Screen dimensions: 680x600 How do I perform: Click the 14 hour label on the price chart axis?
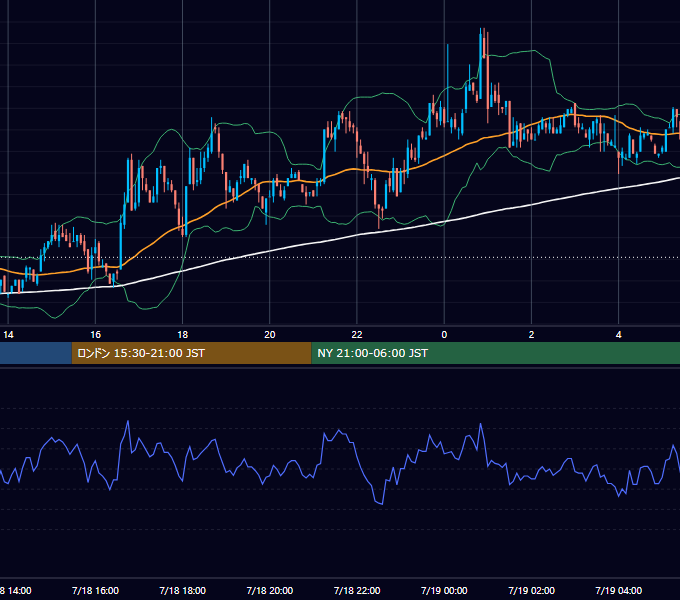click(x=8, y=335)
